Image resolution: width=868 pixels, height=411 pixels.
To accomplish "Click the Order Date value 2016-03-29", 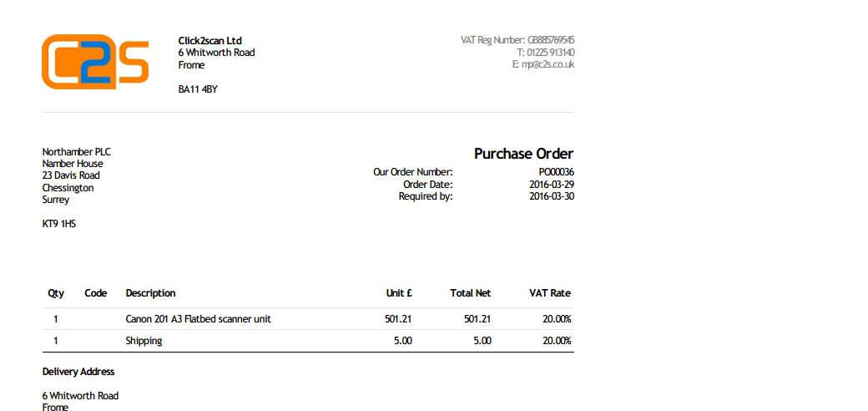I will click(x=552, y=184).
